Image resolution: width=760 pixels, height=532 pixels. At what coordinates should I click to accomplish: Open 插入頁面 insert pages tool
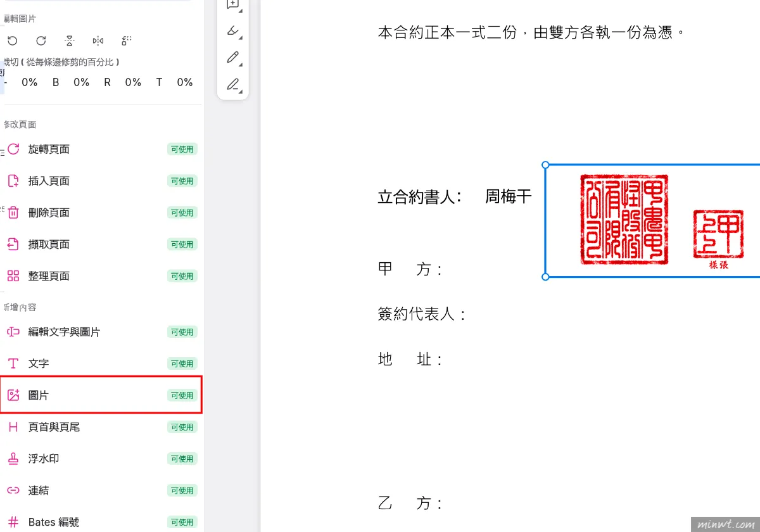click(101, 181)
